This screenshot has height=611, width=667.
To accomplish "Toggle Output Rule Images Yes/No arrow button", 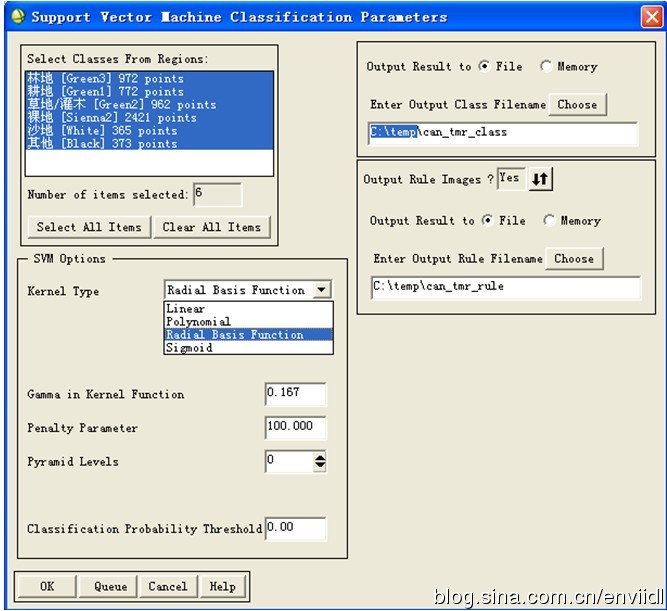I will point(540,179).
